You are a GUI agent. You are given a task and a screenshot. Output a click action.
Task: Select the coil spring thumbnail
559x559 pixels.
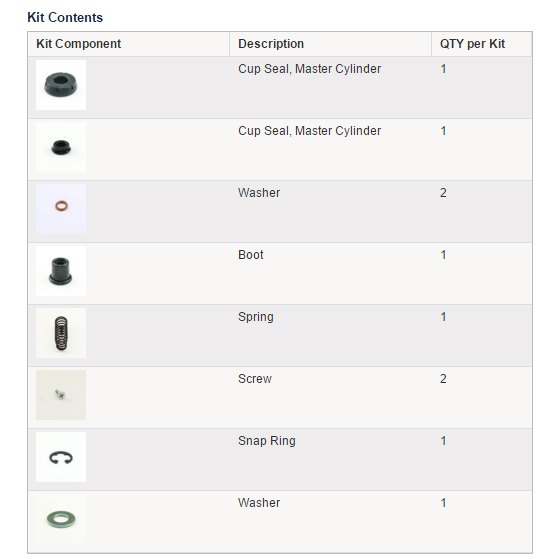61,333
